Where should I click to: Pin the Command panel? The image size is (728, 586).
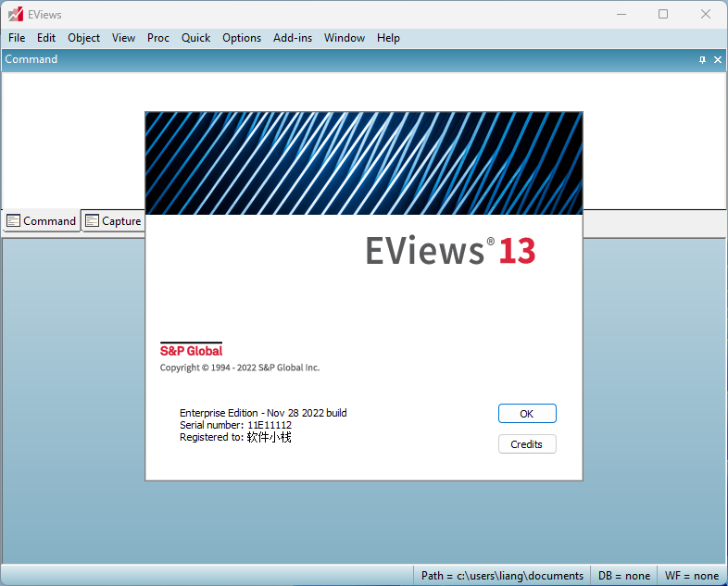pyautogui.click(x=702, y=59)
